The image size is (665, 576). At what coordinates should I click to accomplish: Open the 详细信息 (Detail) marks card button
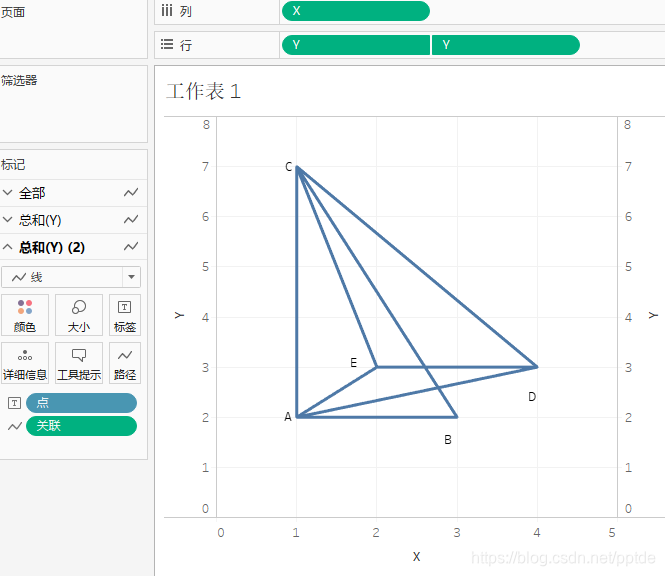(25, 363)
